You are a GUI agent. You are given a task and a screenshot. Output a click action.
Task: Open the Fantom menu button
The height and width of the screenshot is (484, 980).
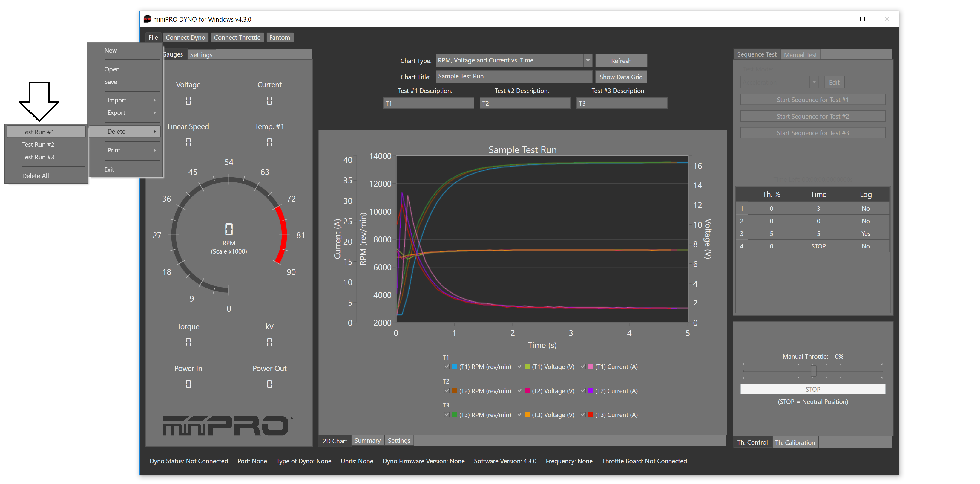point(280,37)
